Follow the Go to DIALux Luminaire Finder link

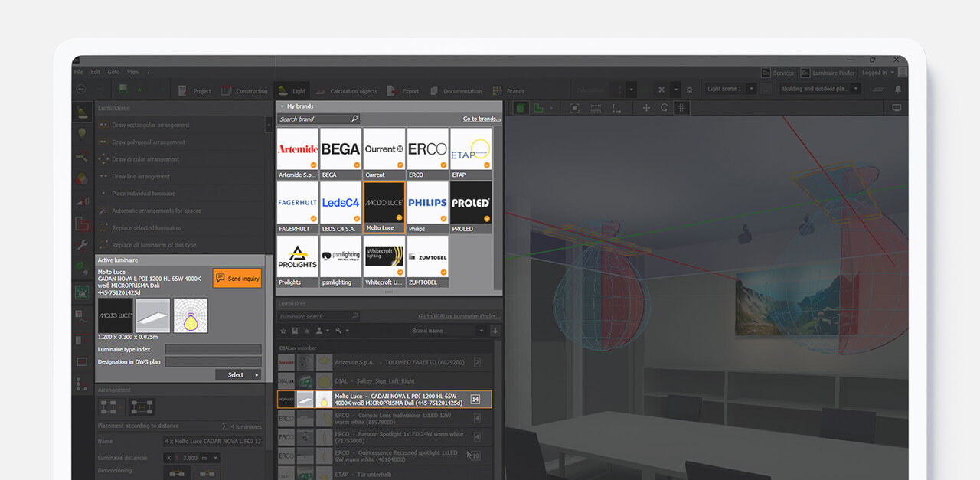pyautogui.click(x=459, y=316)
